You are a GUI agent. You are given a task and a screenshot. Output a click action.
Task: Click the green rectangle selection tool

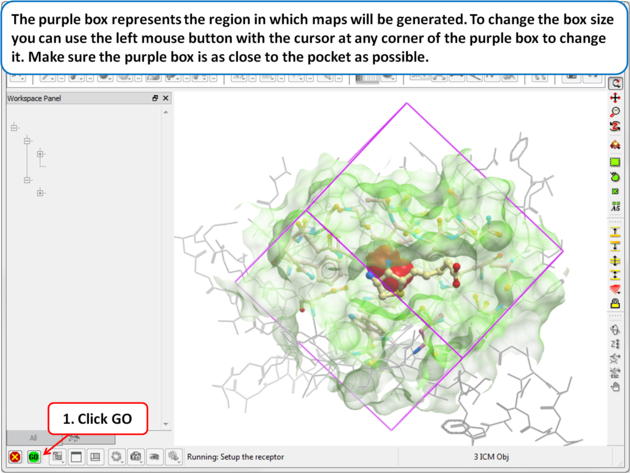[616, 162]
